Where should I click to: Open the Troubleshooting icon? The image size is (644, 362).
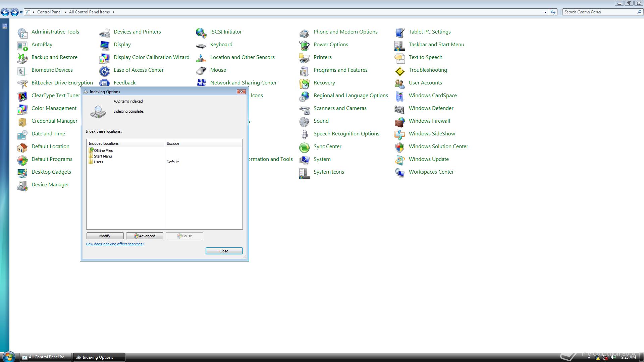click(400, 71)
